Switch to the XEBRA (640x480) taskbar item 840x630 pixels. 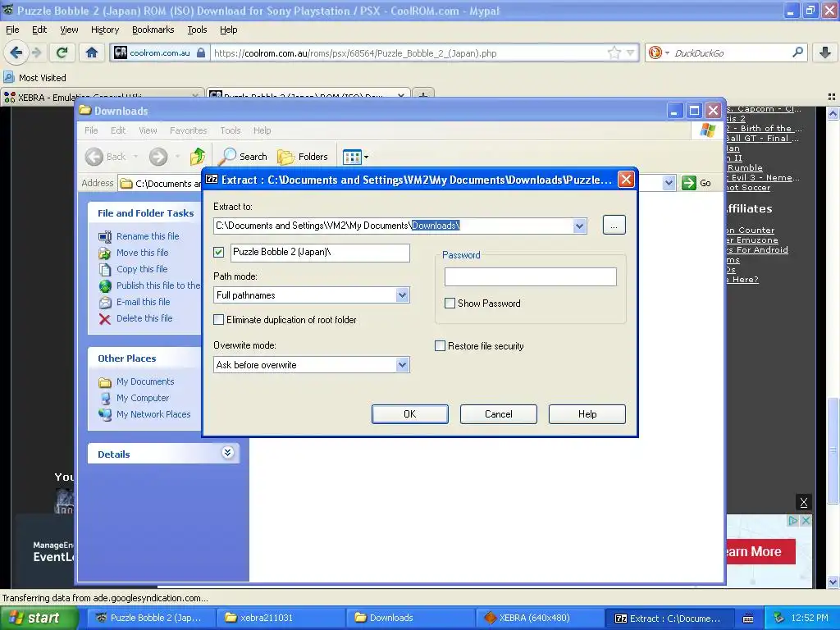coord(539,618)
